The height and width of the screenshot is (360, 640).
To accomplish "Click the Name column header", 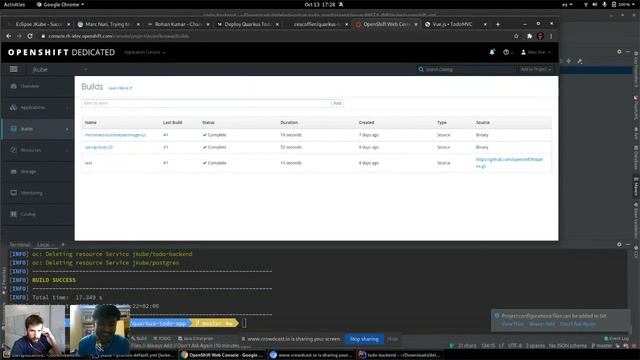I will [91, 122].
